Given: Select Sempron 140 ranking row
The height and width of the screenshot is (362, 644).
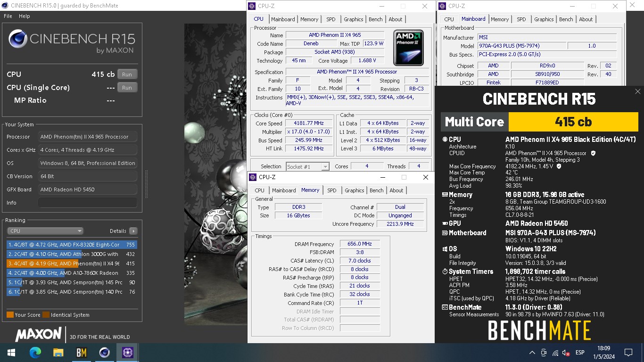Looking at the screenshot, I should [x=72, y=292].
